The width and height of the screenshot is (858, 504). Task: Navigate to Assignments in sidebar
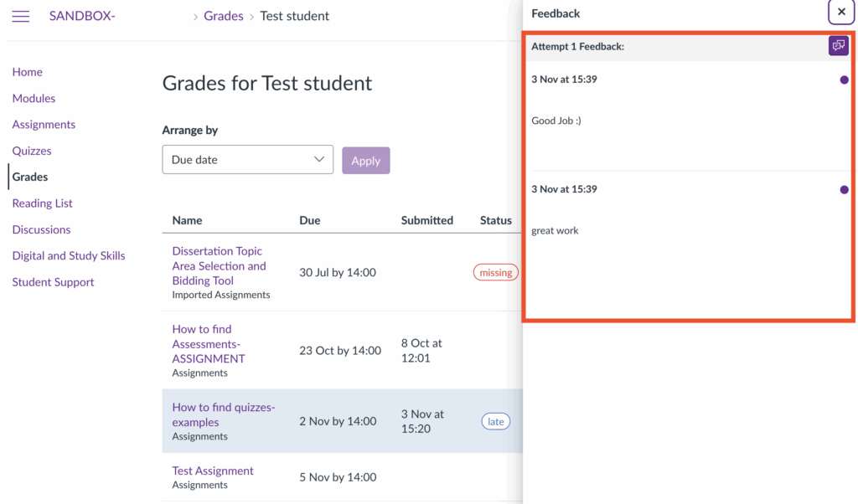point(44,125)
